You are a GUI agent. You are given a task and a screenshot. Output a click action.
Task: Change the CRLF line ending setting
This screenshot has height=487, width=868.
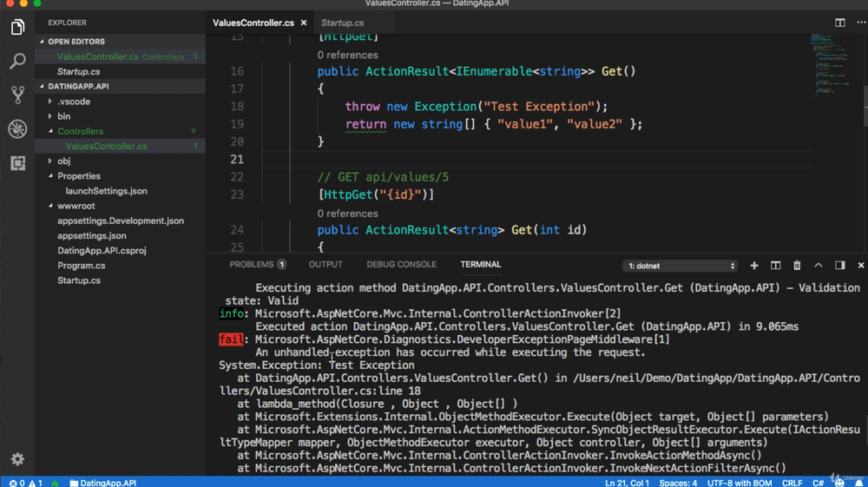click(x=792, y=483)
